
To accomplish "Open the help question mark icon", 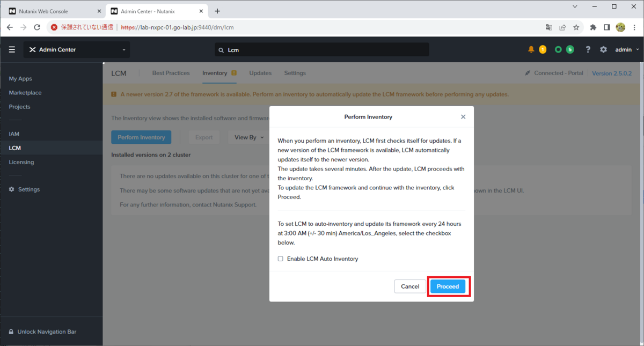I will tap(588, 49).
